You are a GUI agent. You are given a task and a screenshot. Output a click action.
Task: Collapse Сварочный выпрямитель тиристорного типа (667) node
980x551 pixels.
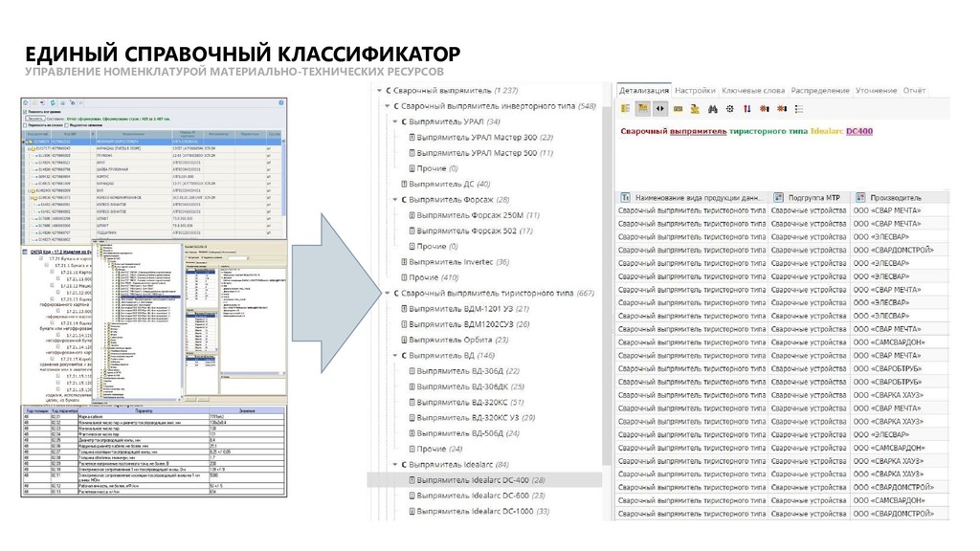coord(388,293)
